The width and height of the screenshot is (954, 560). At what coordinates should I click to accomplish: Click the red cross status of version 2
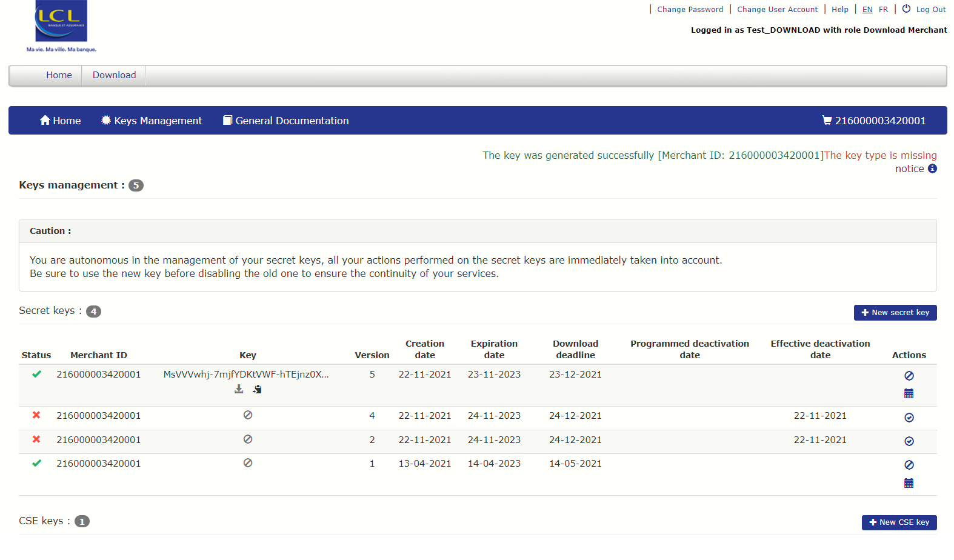pos(36,439)
